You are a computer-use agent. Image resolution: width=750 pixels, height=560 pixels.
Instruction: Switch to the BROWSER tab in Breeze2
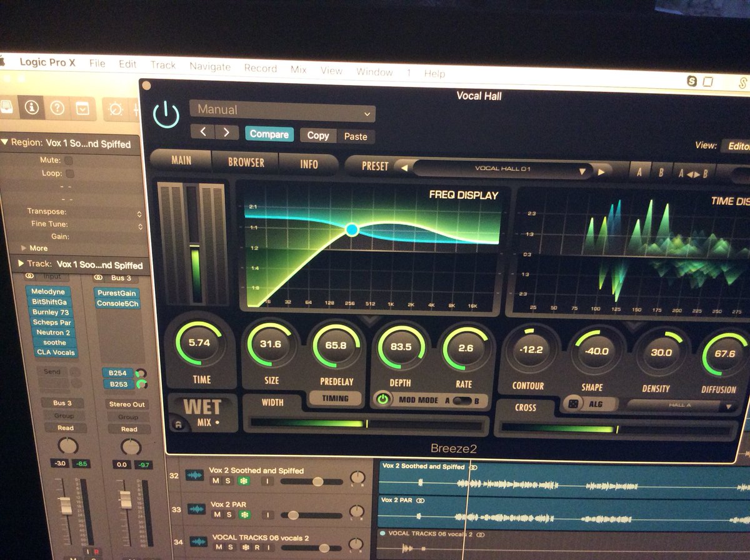[x=246, y=162]
